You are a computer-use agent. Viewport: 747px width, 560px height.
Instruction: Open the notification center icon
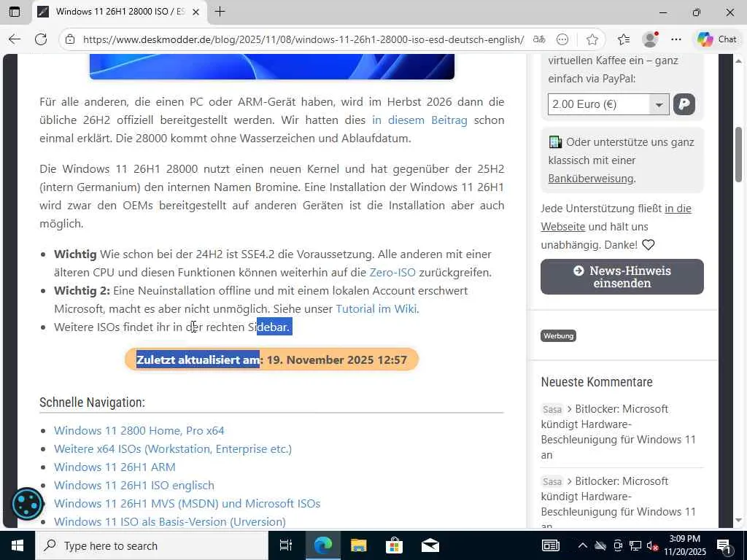pos(724,546)
